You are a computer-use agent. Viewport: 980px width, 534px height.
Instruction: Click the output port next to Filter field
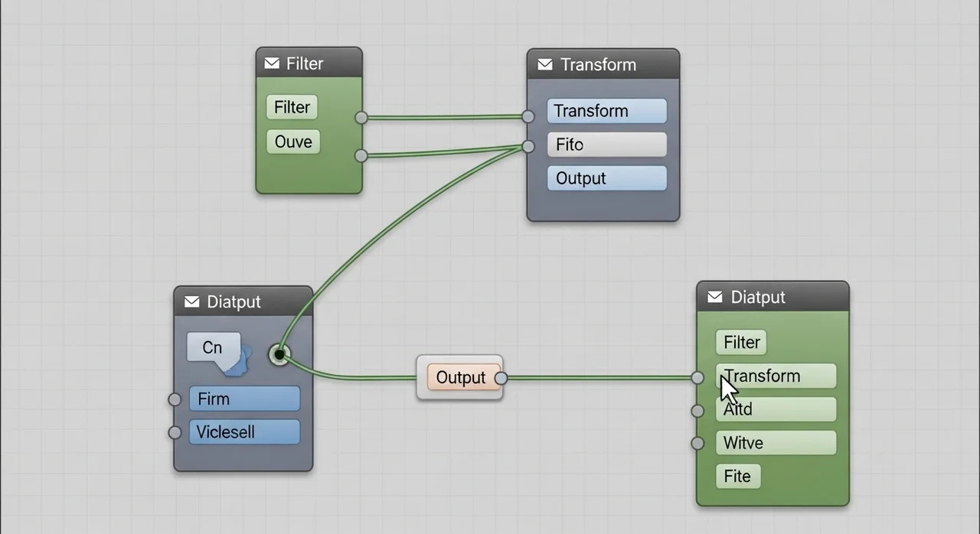[361, 117]
